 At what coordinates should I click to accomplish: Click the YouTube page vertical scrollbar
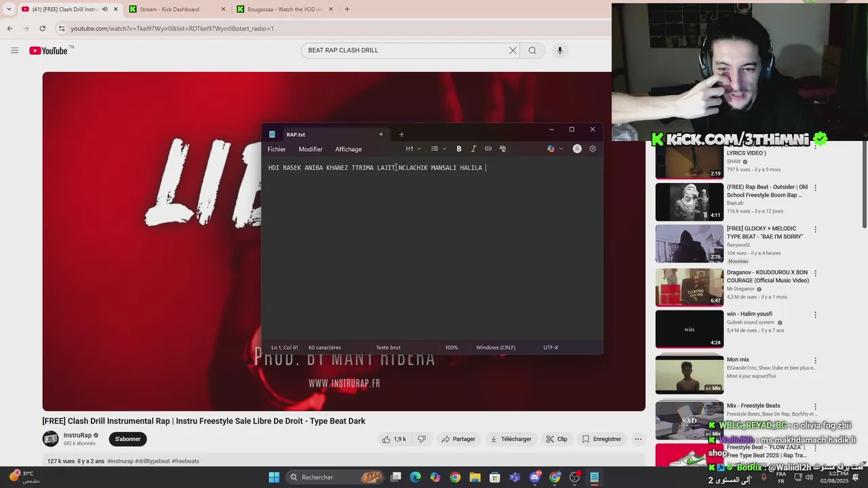tap(864, 183)
